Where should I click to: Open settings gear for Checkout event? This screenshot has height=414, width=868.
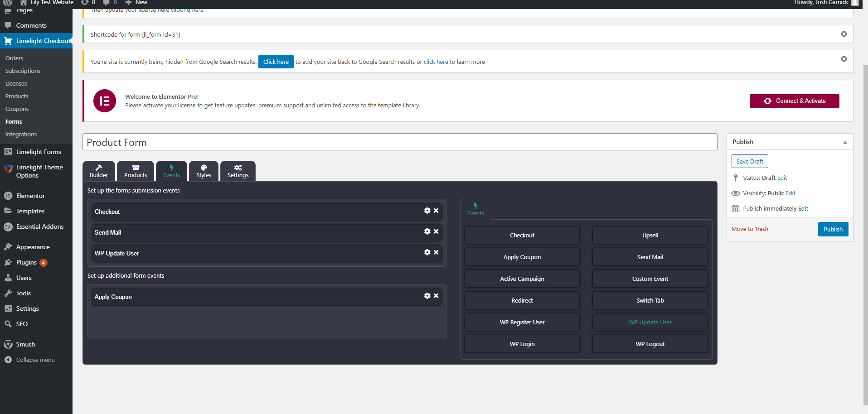427,211
